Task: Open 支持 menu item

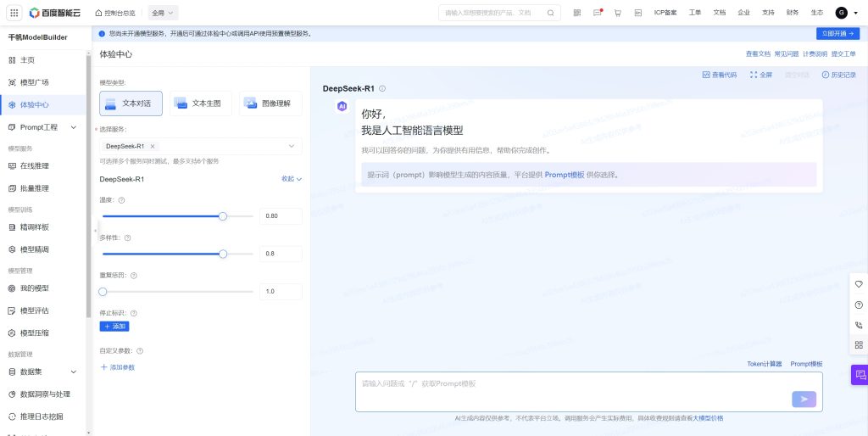Action: coord(768,13)
